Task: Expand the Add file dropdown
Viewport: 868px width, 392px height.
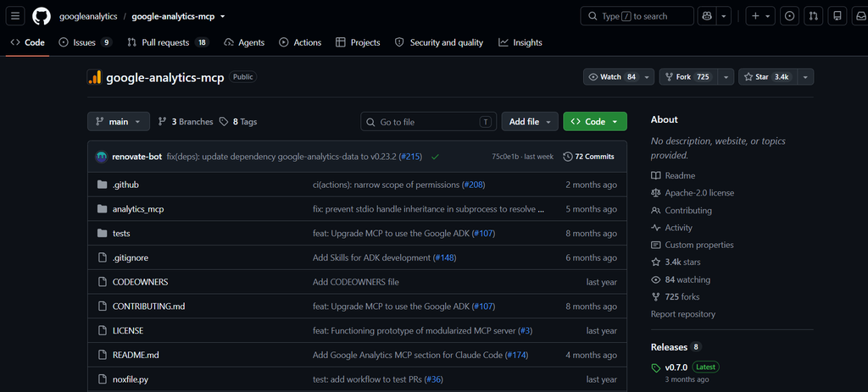Action: [x=530, y=122]
